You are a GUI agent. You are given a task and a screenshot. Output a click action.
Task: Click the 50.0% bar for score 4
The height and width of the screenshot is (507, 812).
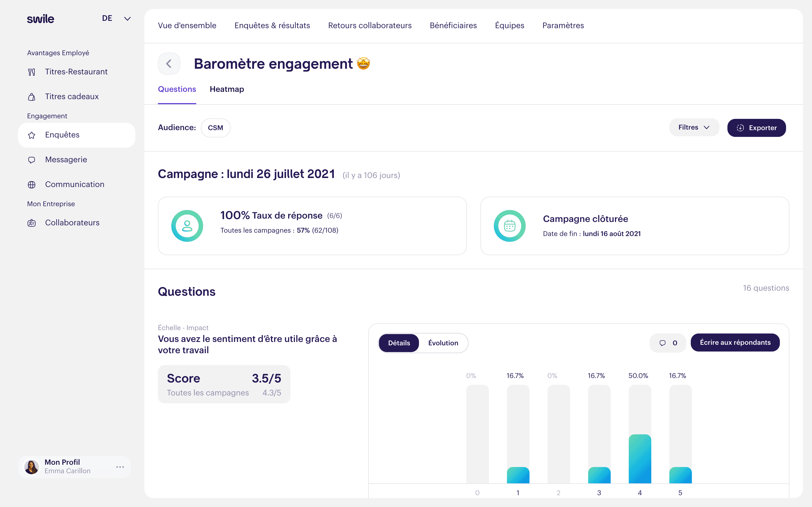(639, 459)
